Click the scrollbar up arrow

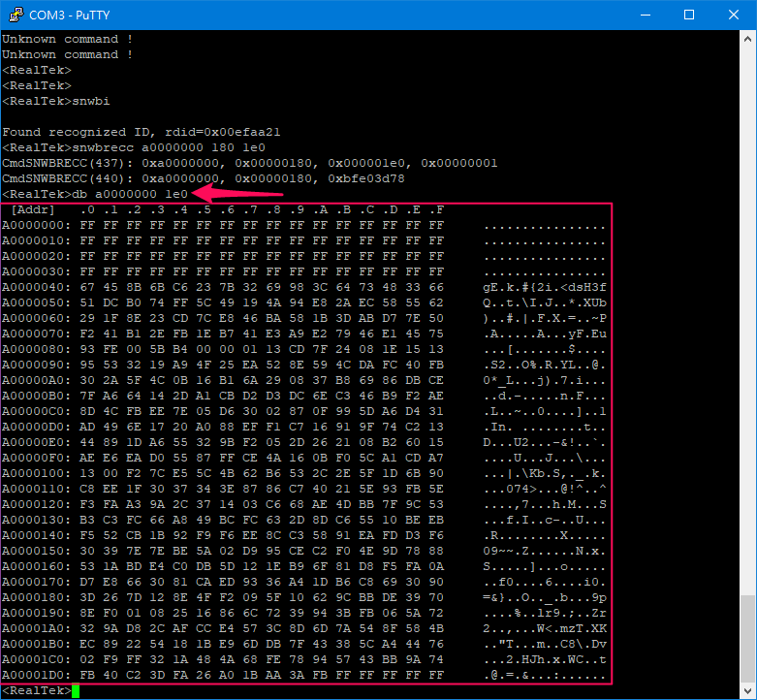click(x=748, y=40)
